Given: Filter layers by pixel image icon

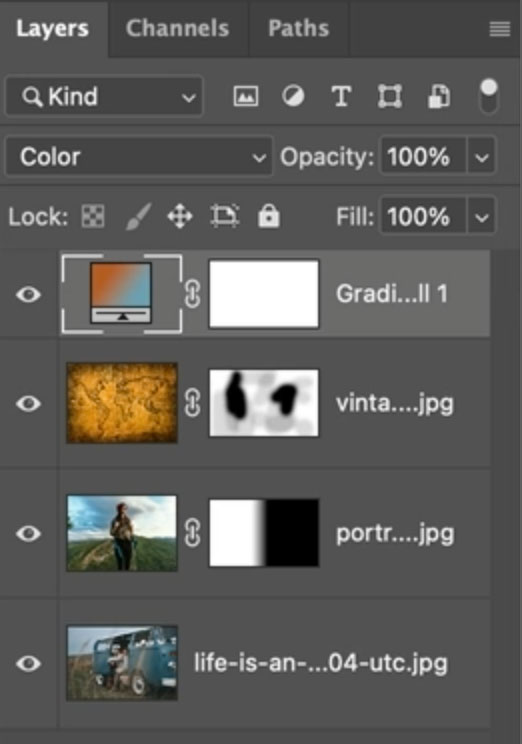Looking at the screenshot, I should 246,97.
